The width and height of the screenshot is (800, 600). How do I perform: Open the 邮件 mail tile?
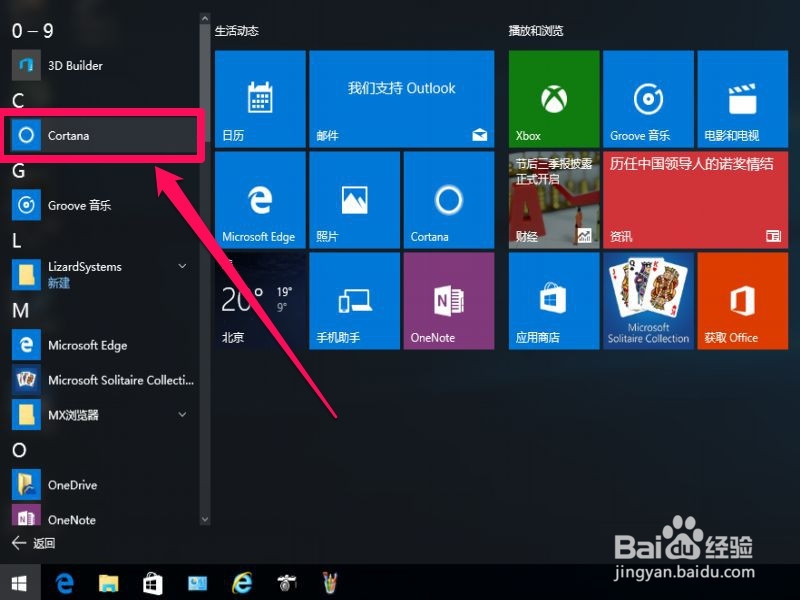click(402, 99)
